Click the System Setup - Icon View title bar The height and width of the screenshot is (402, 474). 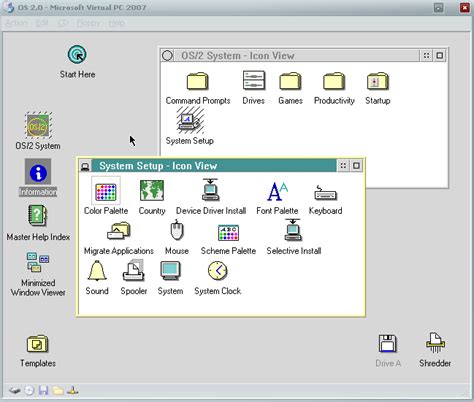[x=214, y=166]
